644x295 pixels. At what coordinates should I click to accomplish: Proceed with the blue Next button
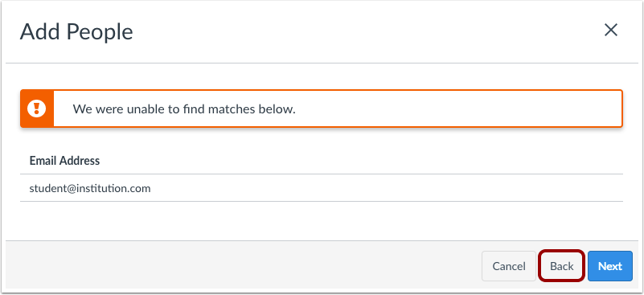[610, 266]
